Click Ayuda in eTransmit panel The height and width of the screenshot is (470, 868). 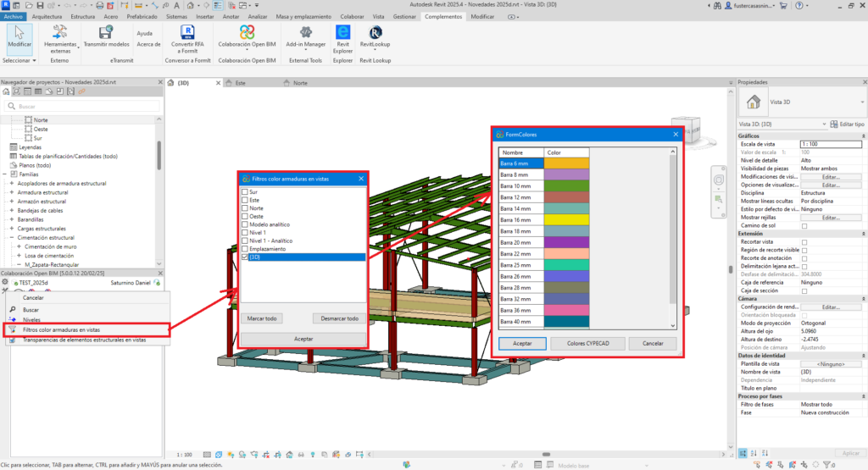coord(144,33)
